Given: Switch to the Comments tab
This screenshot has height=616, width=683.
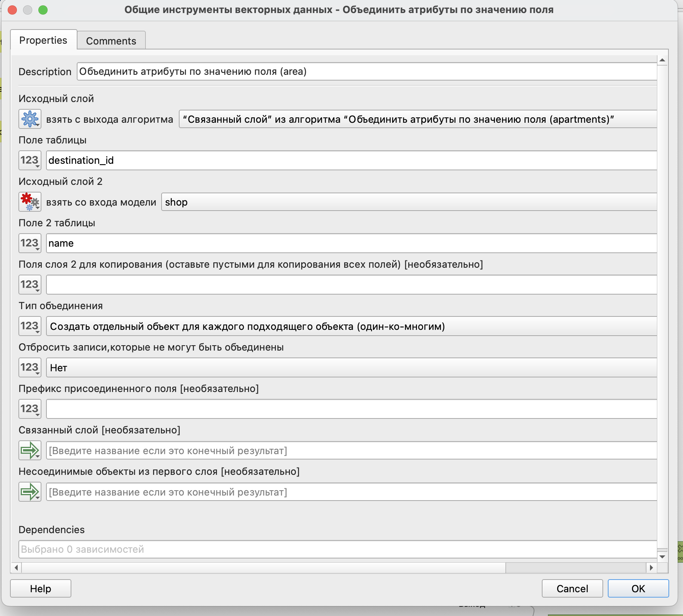Looking at the screenshot, I should (x=111, y=41).
